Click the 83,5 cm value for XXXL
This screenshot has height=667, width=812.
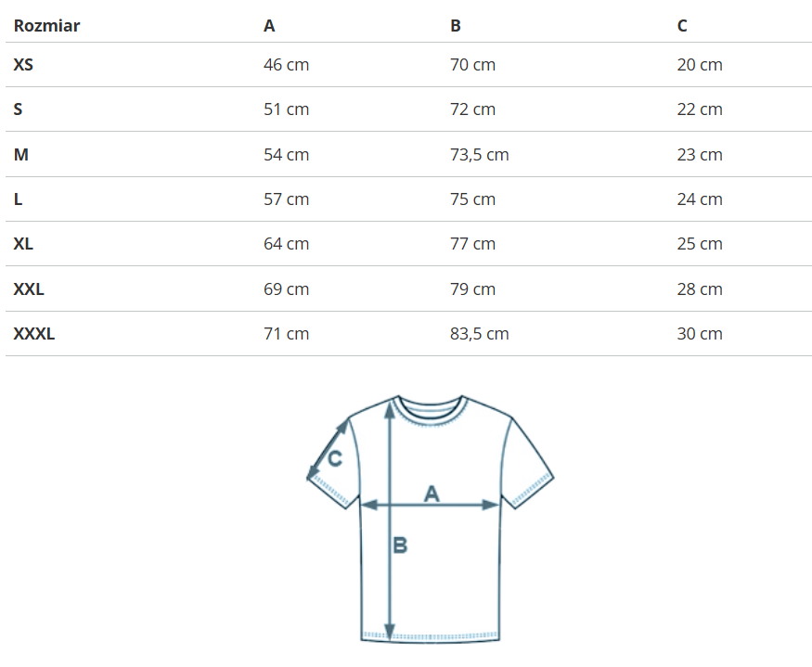point(480,334)
